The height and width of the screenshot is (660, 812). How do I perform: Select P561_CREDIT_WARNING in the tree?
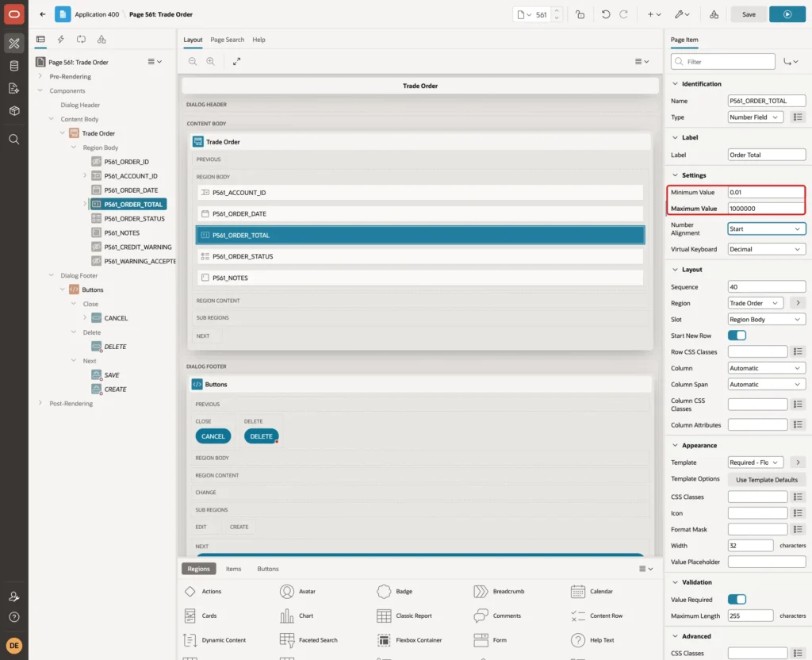click(x=138, y=247)
